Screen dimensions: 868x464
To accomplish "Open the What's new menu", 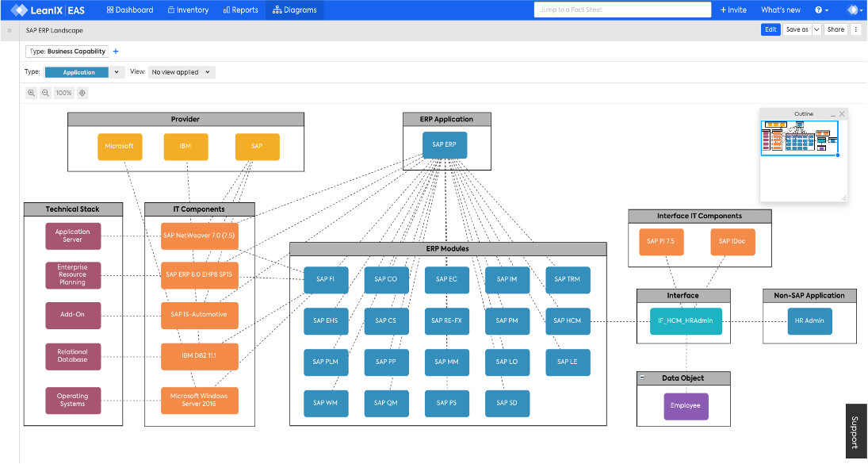I will click(781, 10).
